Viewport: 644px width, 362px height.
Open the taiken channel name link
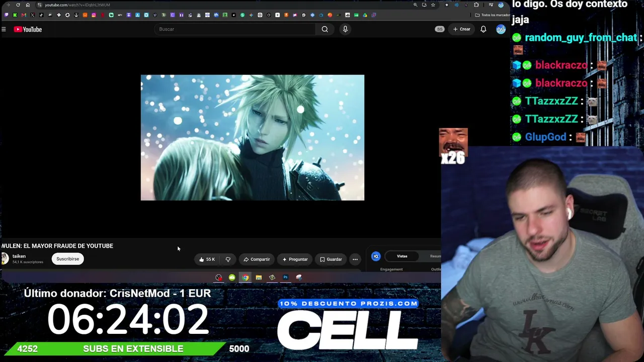[x=19, y=256]
